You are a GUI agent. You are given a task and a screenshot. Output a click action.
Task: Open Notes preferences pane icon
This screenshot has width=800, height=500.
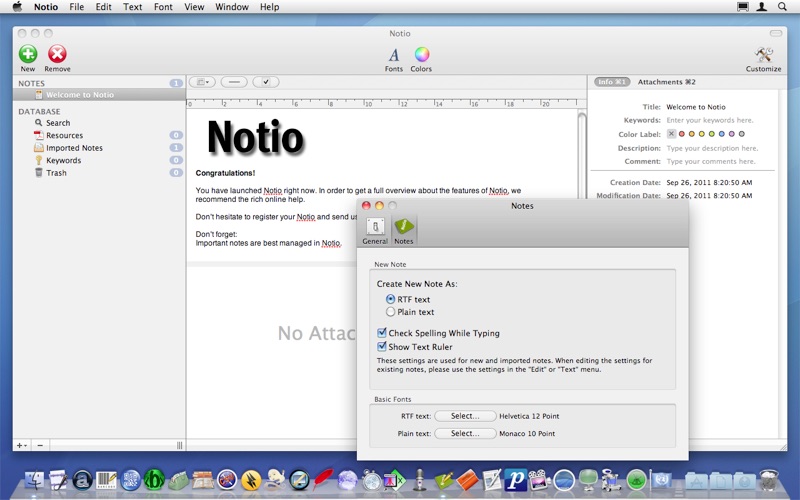(x=404, y=227)
